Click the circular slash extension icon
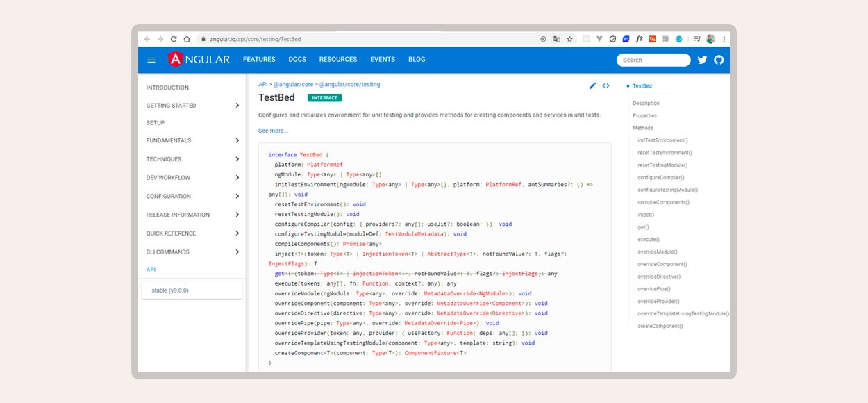The width and height of the screenshot is (868, 403). [612, 39]
